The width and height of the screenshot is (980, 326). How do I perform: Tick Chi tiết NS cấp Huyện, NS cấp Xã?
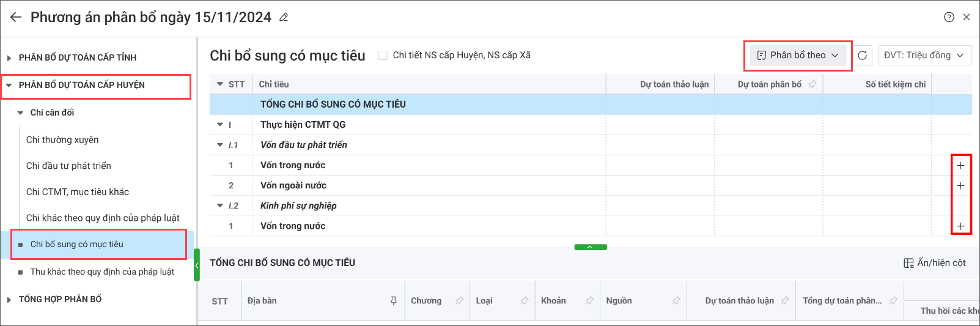pyautogui.click(x=383, y=56)
